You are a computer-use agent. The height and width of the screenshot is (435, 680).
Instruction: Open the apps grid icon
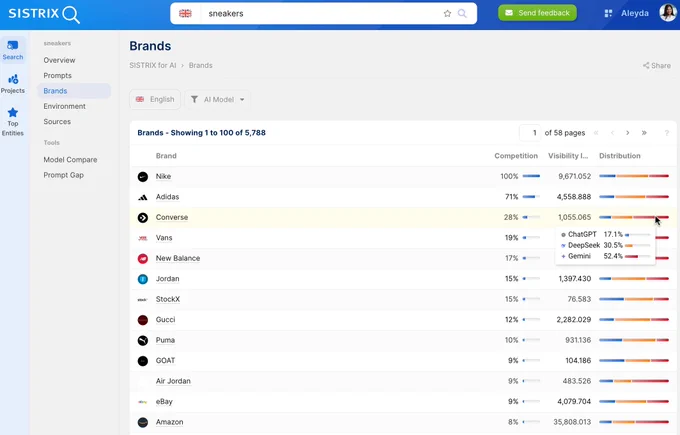tap(608, 13)
